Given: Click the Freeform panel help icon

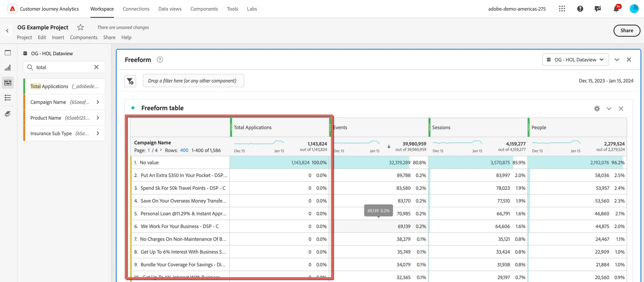Looking at the screenshot, I should [x=160, y=60].
